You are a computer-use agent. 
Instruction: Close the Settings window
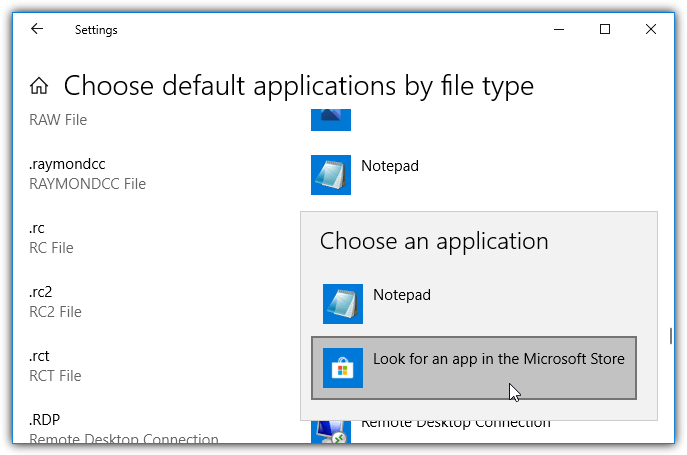tap(651, 29)
